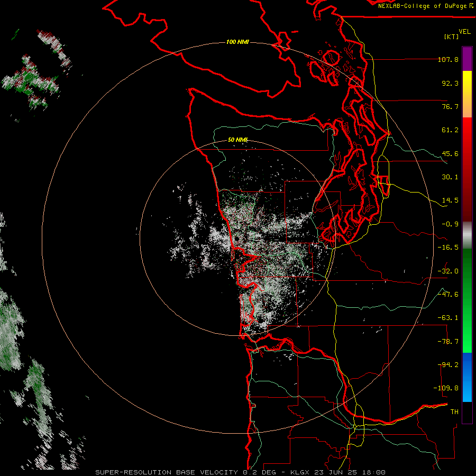Image resolution: width=476 pixels, height=476 pixels.
Task: Click the -78.7 velocity scale value
Action: click(x=448, y=341)
